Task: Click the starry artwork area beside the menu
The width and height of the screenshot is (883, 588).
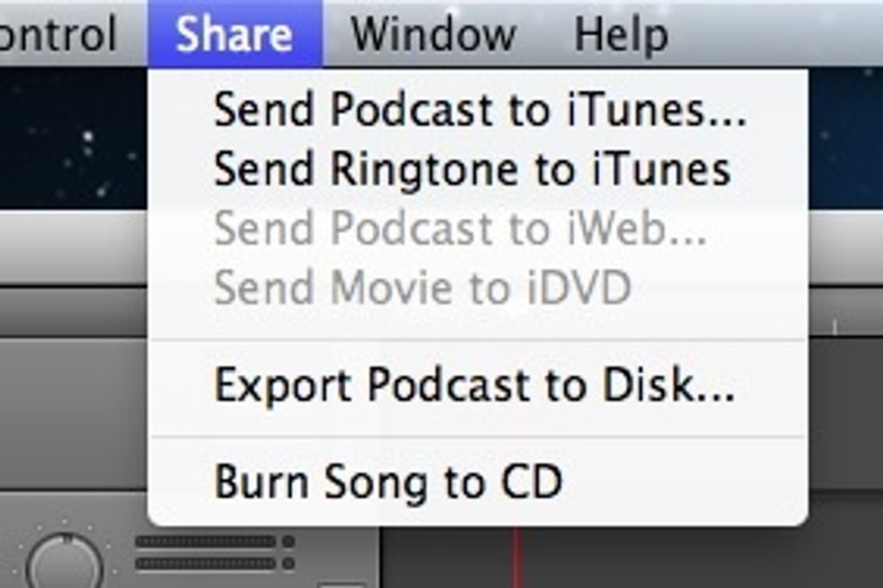Action: tap(73, 138)
